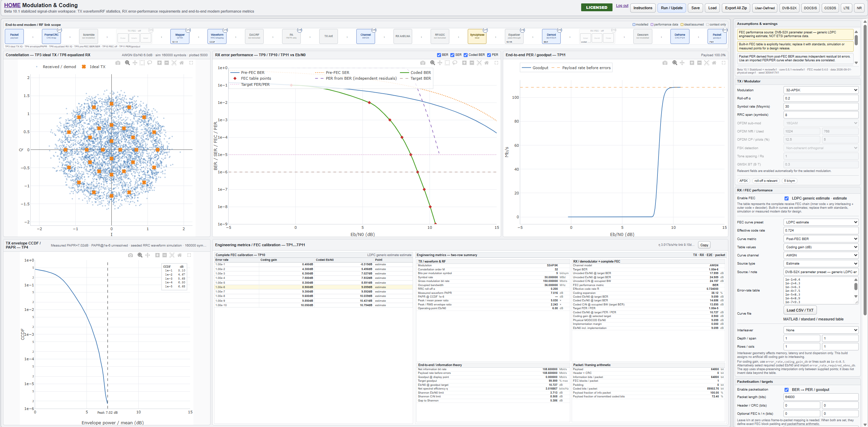This screenshot has width=868, height=427.
Task: Select pan tool in RX error performance plot
Action: click(x=440, y=63)
